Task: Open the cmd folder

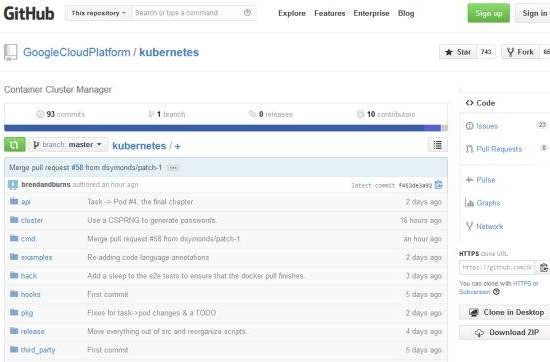Action: coord(28,239)
